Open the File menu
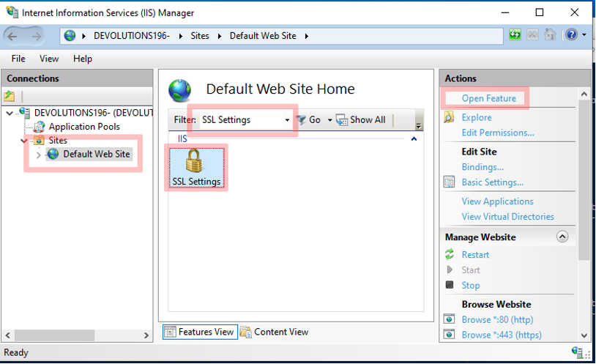This screenshot has height=364, width=596. coord(18,59)
